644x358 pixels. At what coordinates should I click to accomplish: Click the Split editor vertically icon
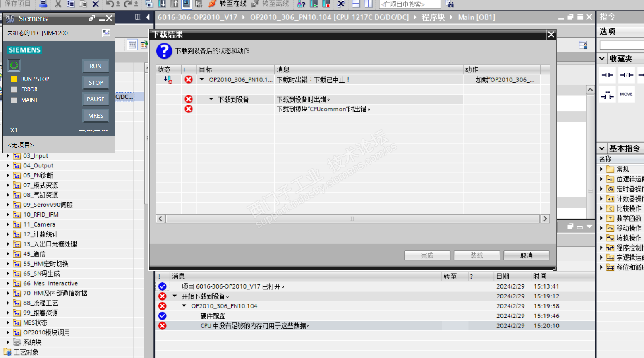[x=368, y=4]
